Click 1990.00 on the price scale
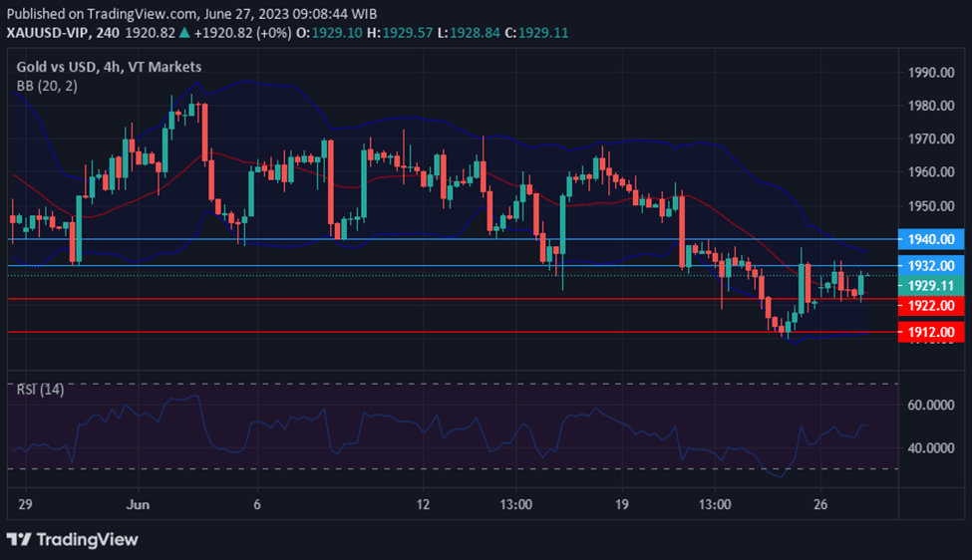The height and width of the screenshot is (560, 972). pos(931,73)
